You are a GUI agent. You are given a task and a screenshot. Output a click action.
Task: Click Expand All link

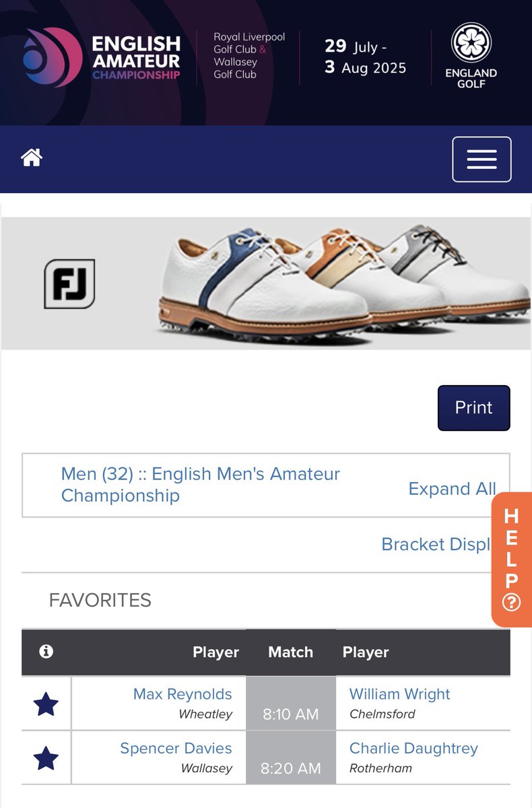tap(452, 489)
